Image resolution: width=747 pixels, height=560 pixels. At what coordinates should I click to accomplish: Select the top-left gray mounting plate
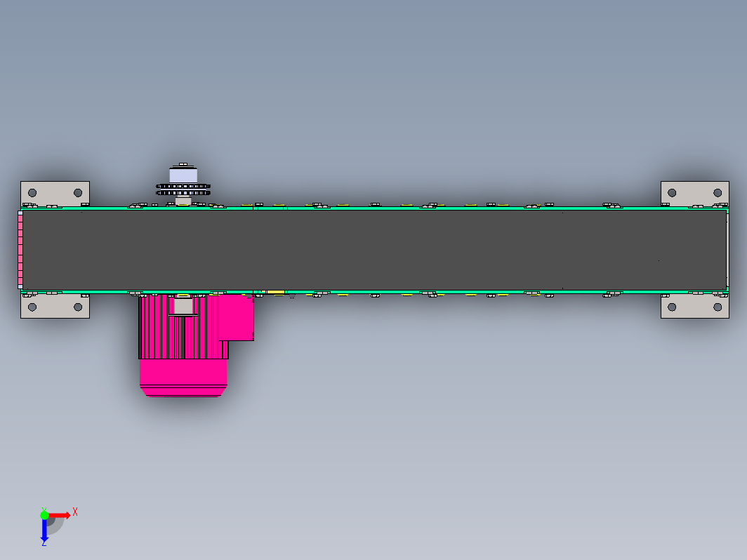55,194
